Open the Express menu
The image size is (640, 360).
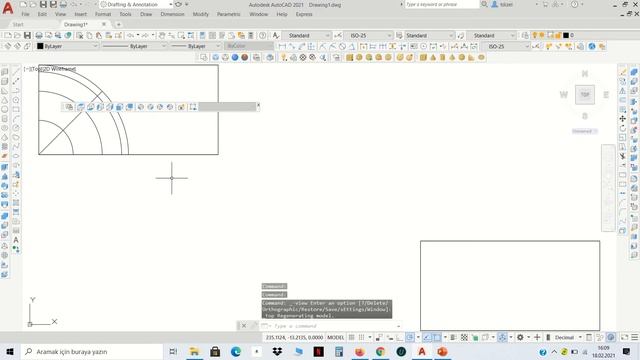click(x=304, y=14)
